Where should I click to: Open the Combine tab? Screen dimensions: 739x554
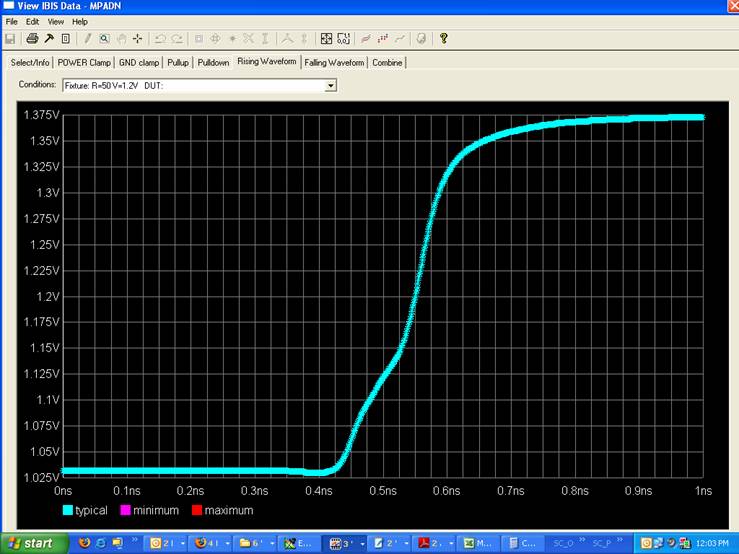coord(387,62)
